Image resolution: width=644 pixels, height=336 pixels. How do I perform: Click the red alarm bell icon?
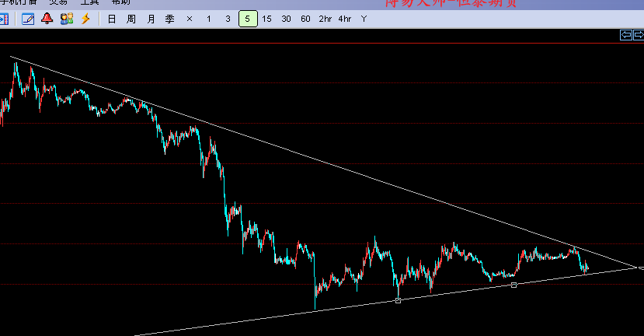pyautogui.click(x=47, y=18)
